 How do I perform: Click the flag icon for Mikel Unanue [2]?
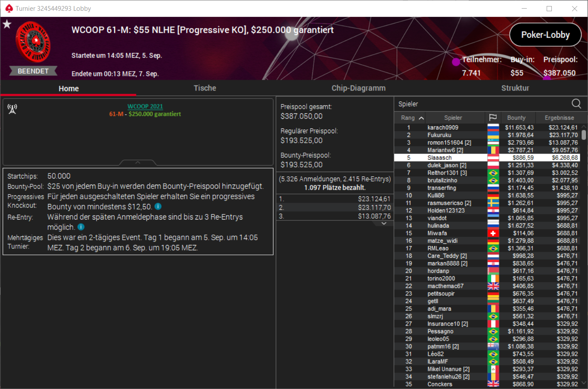[x=493, y=369]
